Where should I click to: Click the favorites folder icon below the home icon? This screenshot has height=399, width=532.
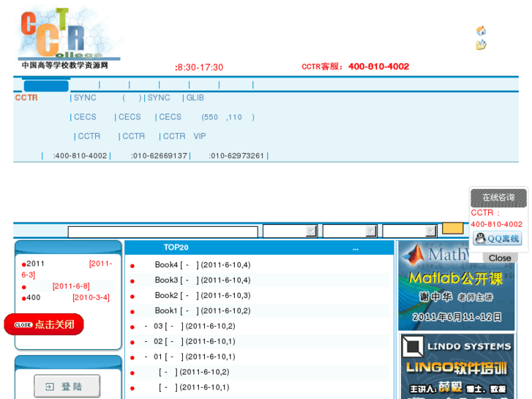click(x=481, y=45)
